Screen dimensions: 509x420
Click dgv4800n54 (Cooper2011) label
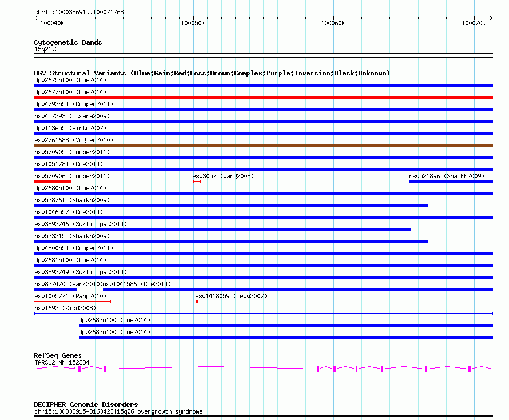coord(74,248)
